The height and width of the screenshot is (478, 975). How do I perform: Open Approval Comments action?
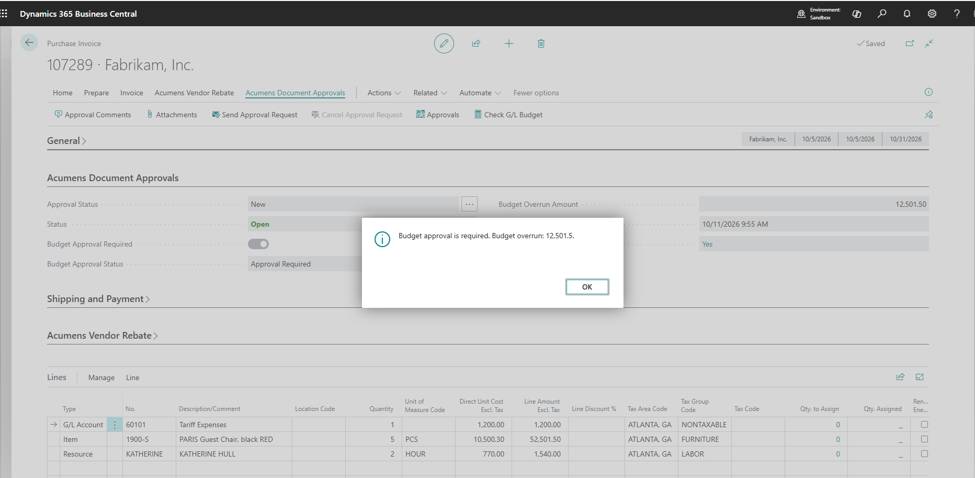pyautogui.click(x=93, y=114)
